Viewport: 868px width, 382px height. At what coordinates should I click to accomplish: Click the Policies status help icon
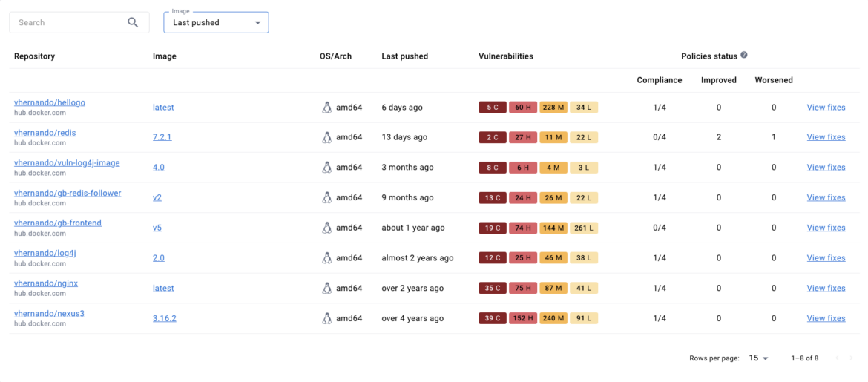point(744,56)
